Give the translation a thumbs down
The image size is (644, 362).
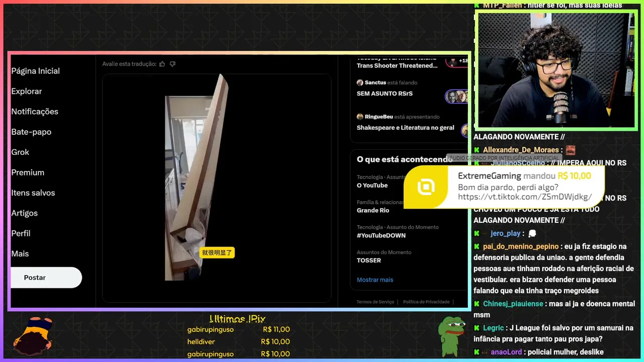pyautogui.click(x=173, y=64)
